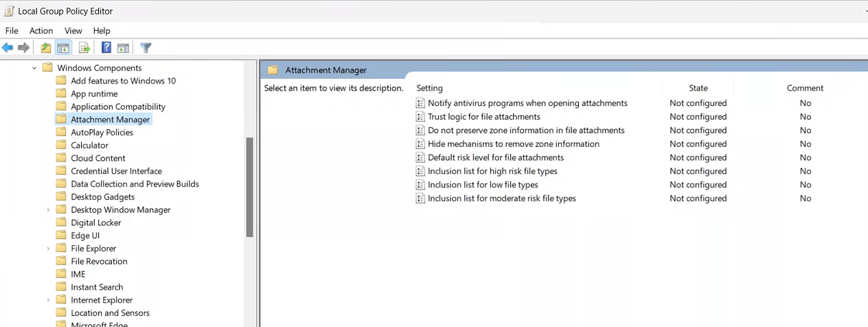Select File Revocation in the tree
The height and width of the screenshot is (327, 868).
(99, 262)
